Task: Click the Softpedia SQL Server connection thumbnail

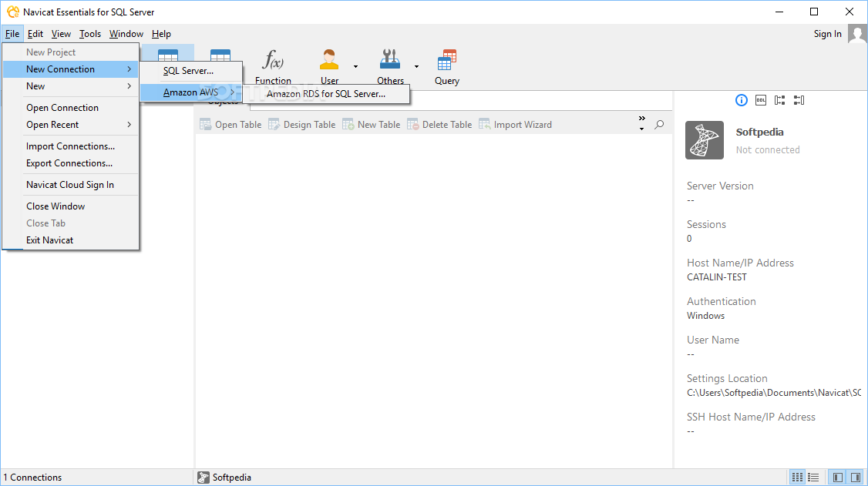Action: (x=704, y=140)
